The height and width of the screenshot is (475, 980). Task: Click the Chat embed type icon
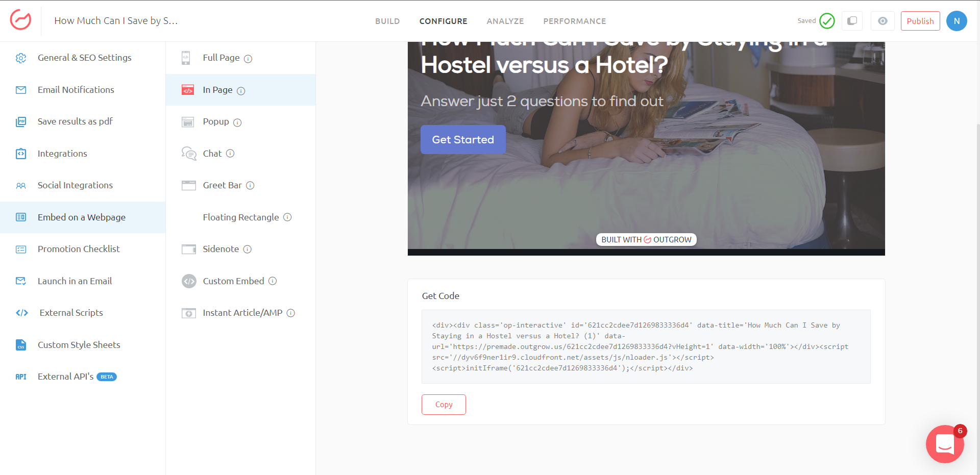pos(189,154)
